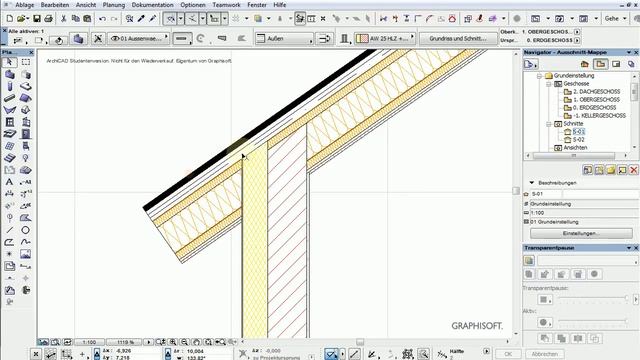Click the Einstellungen... button
This screenshot has width=640, height=360.
(x=581, y=233)
